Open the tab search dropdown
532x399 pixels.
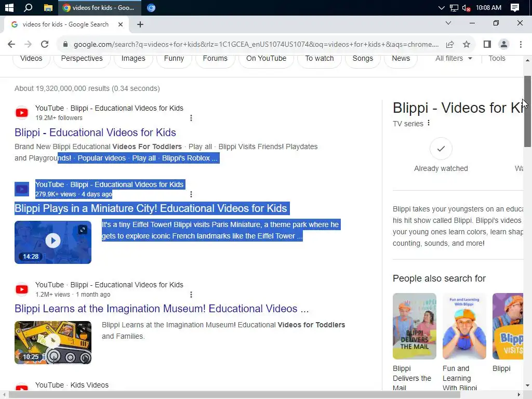[448, 23]
